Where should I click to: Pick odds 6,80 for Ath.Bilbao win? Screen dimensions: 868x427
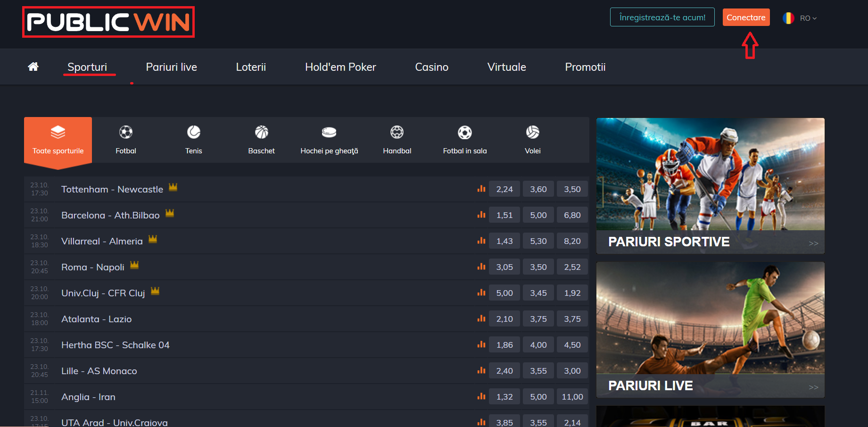(572, 215)
